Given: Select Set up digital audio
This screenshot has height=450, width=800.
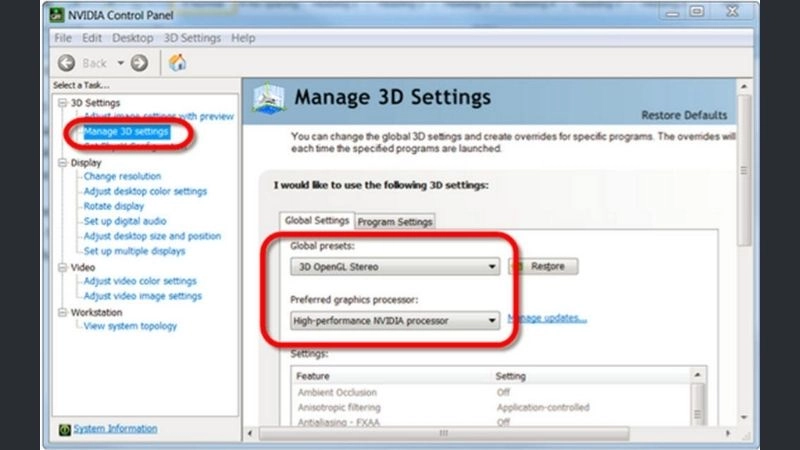Looking at the screenshot, I should coord(125,221).
